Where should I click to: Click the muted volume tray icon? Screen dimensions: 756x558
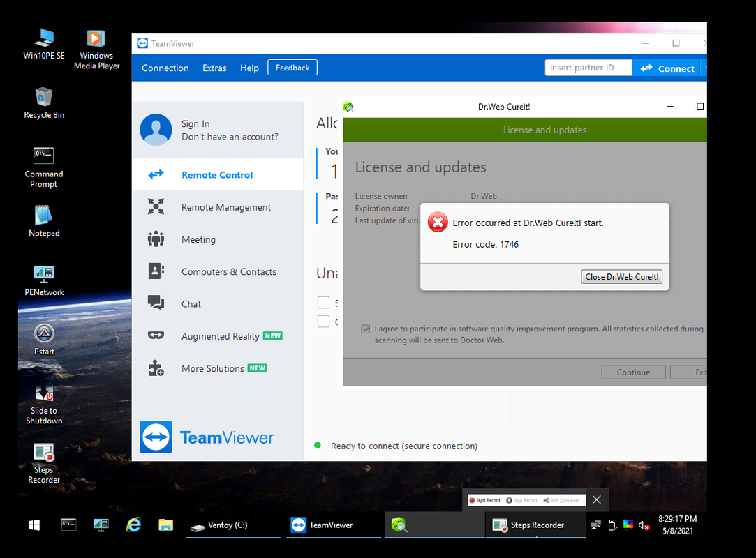(x=644, y=525)
